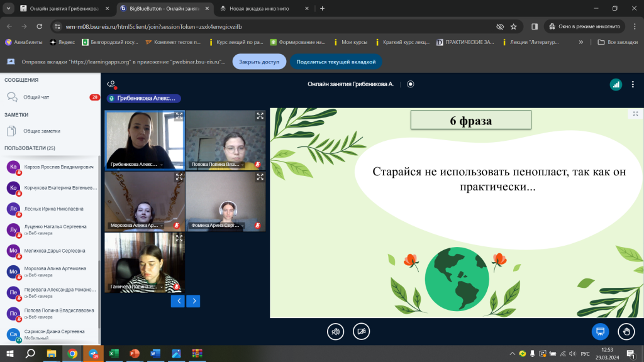Select user Карзов Ярослав Владимирович
Viewport: 644px width, 362px height.
[x=50, y=167]
